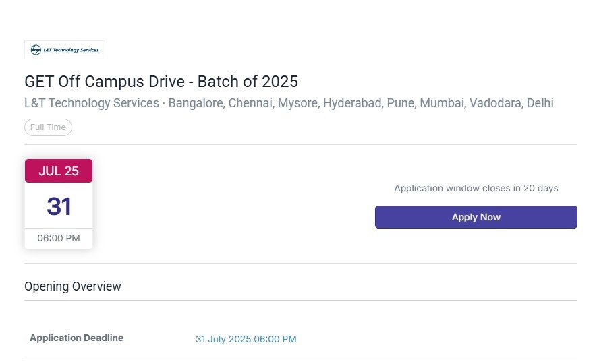Click the GET Off Campus Drive title
This screenshot has height=364, width=597.
click(161, 82)
